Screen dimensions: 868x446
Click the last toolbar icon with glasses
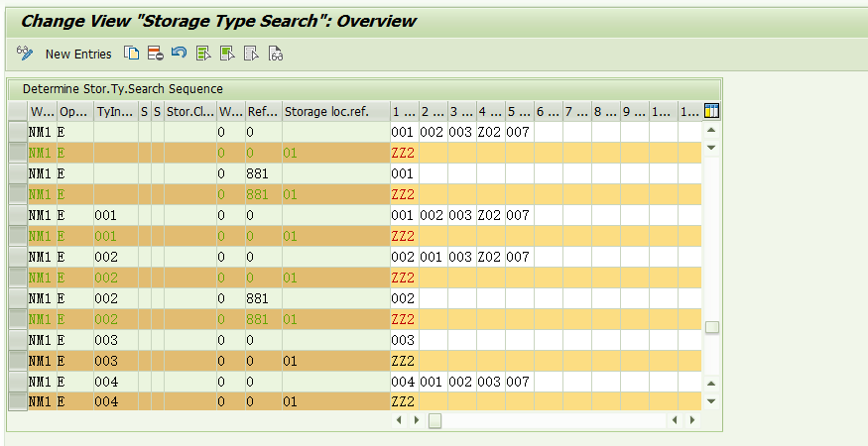click(276, 54)
